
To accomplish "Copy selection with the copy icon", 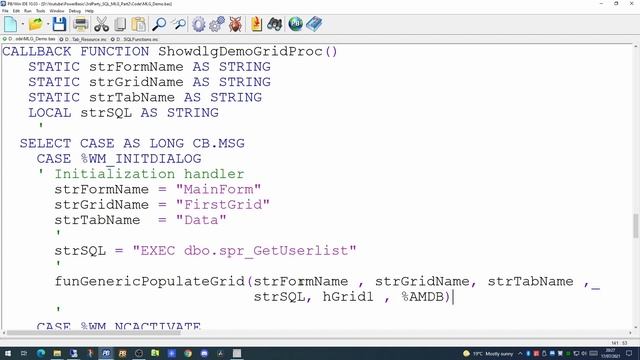I will click(x=120, y=24).
